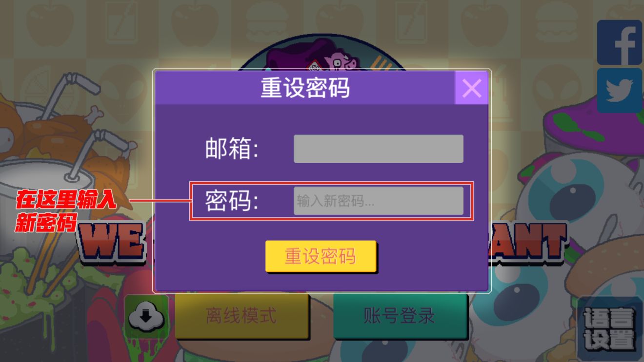
Task: Open the Twitter bird icon
Action: pyautogui.click(x=620, y=91)
